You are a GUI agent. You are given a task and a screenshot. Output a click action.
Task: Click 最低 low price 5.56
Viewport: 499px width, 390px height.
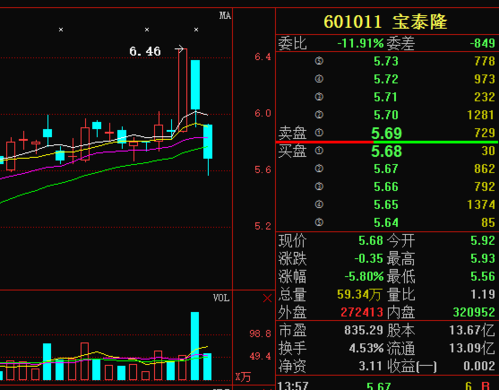482,277
